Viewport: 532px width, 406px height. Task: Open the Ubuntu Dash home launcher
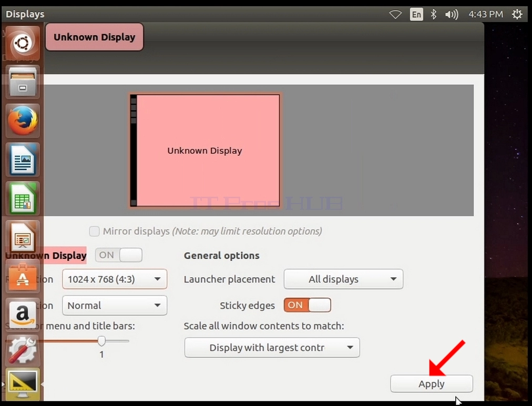(x=23, y=43)
